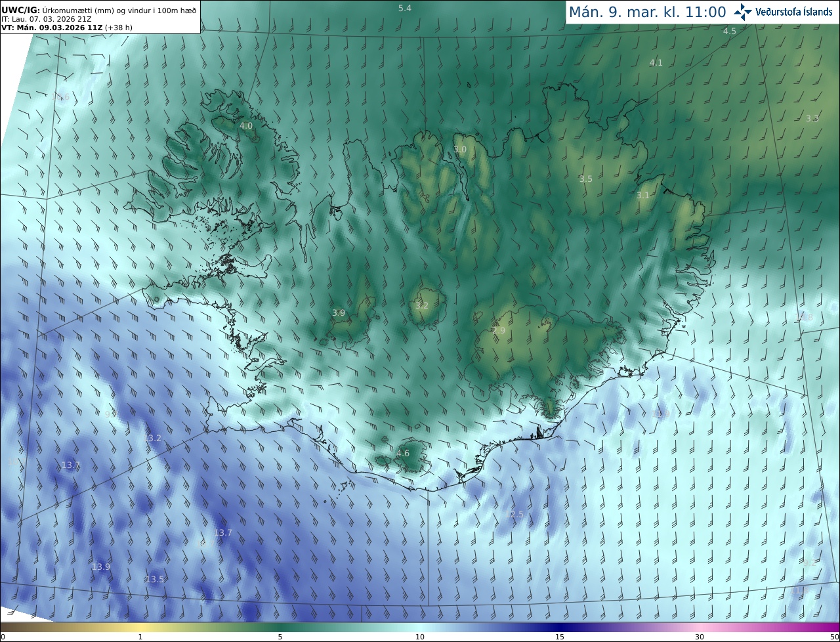The image size is (840, 642).
Task: Click the 4.1 value on the map
Action: [656, 62]
